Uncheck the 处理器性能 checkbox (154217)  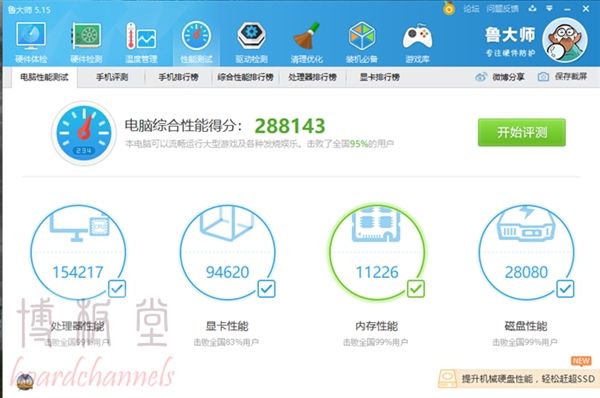tap(117, 289)
